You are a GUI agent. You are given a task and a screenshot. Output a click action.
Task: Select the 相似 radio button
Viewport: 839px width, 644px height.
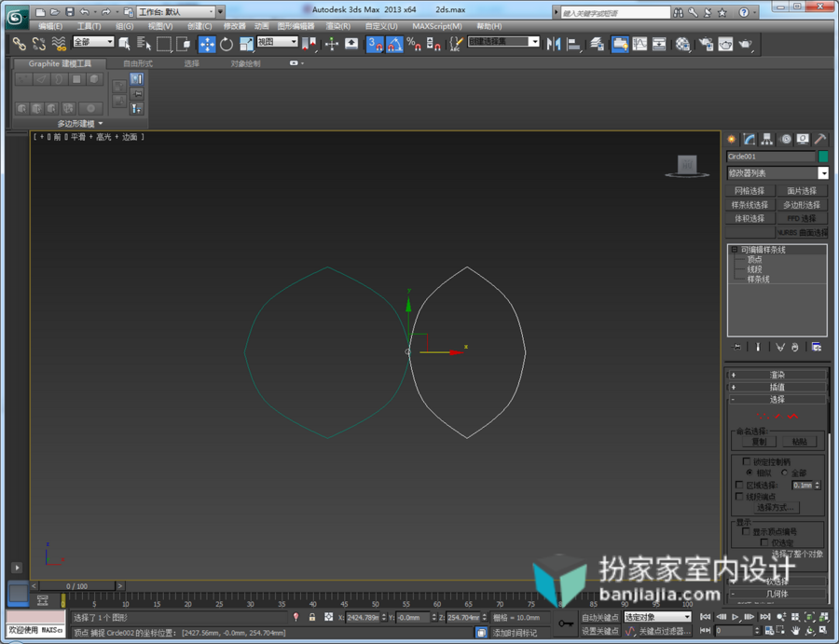750,473
